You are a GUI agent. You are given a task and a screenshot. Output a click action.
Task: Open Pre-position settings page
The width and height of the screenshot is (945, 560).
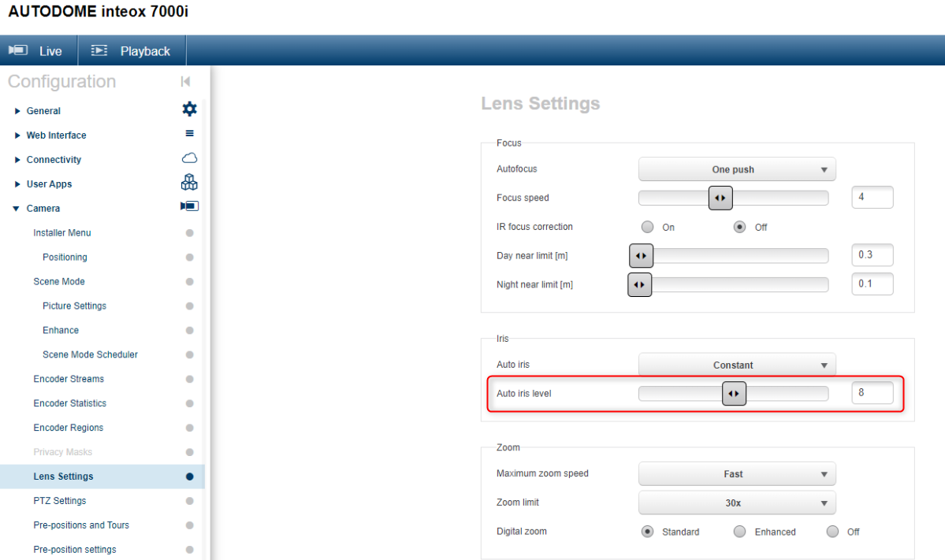75,550
